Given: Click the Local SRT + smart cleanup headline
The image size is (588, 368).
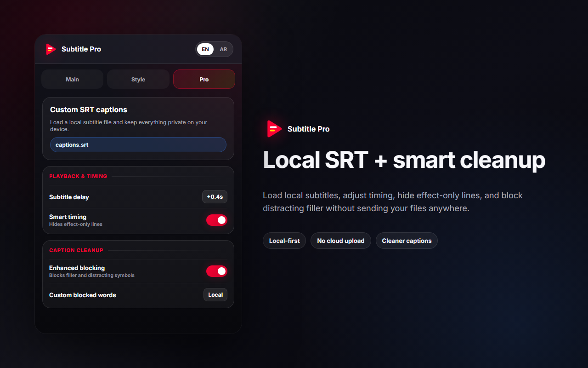Looking at the screenshot, I should [x=404, y=160].
